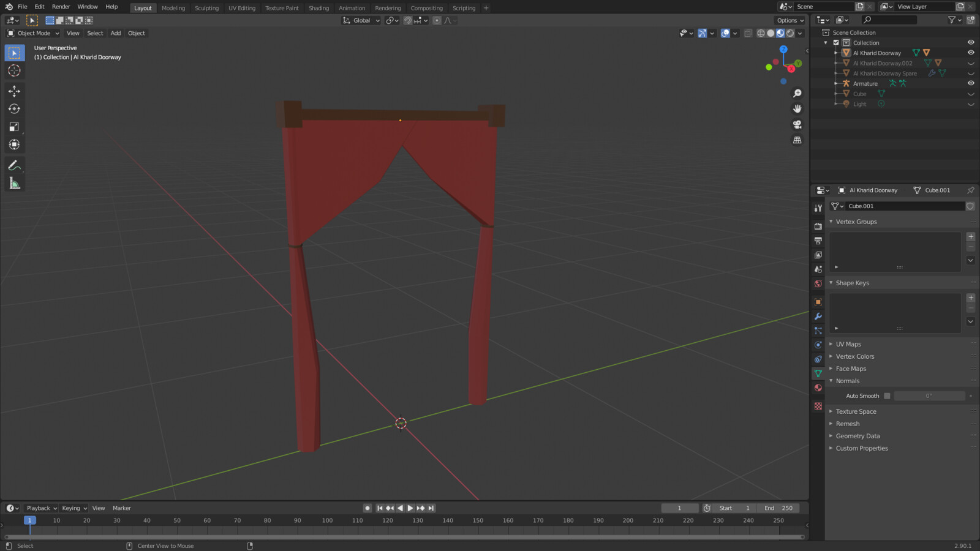Open the Options popover

pyautogui.click(x=790, y=20)
